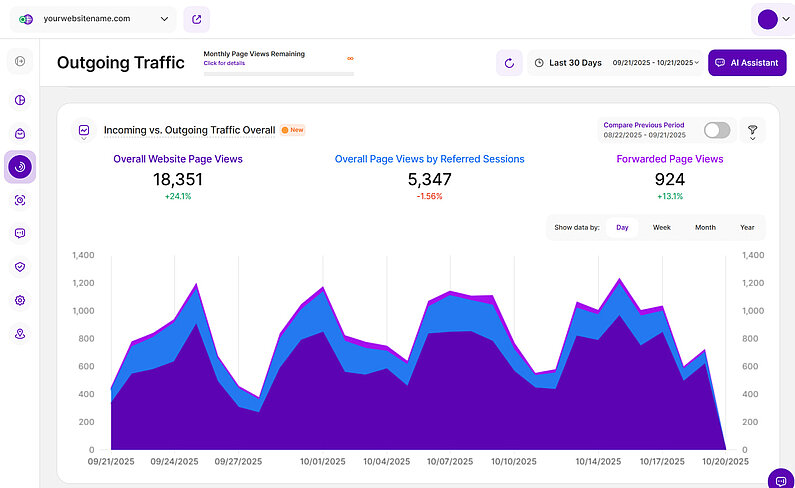
Task: Open the yourwebsitename.com site selector dropdown
Action: [x=94, y=19]
